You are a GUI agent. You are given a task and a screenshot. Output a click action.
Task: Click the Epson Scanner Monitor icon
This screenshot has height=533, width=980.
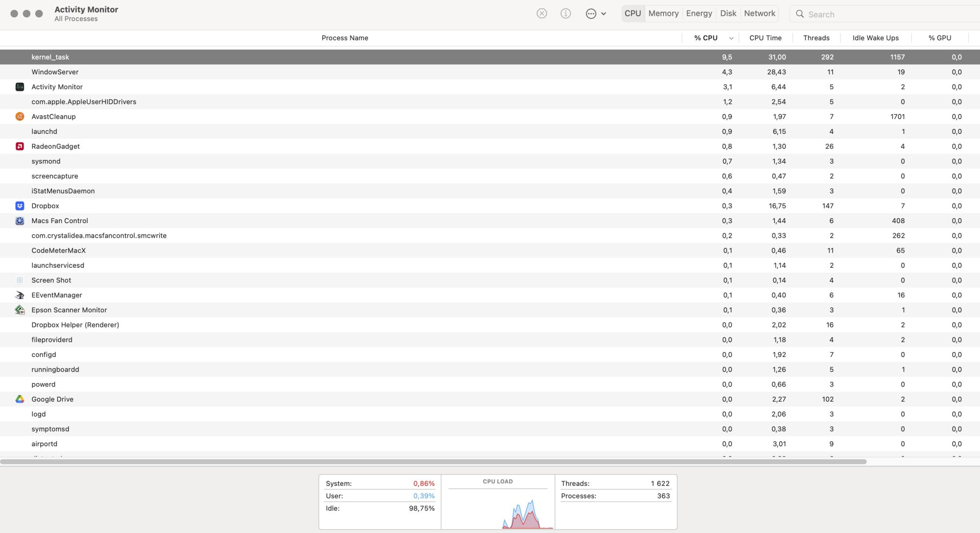20,310
